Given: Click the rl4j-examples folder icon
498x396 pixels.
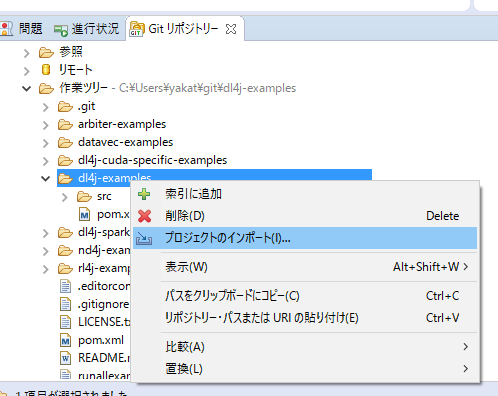Looking at the screenshot, I should pyautogui.click(x=65, y=269).
